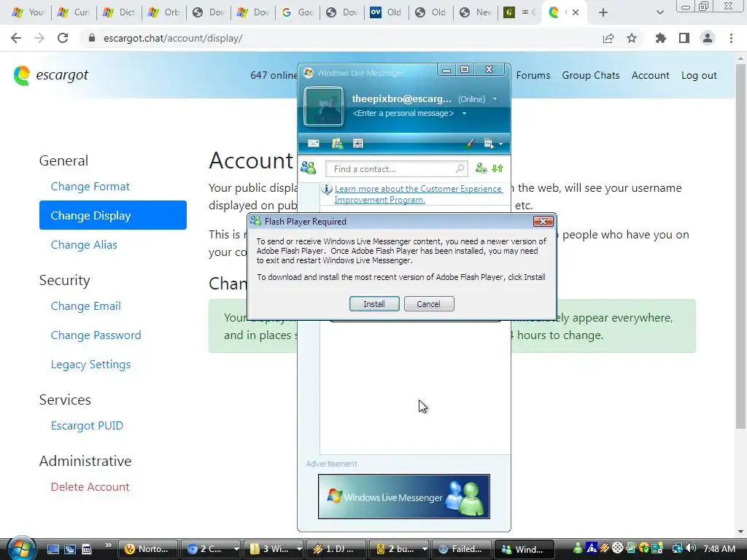Open the Legacy Settings link
Screen dimensions: 747x560
90,365
